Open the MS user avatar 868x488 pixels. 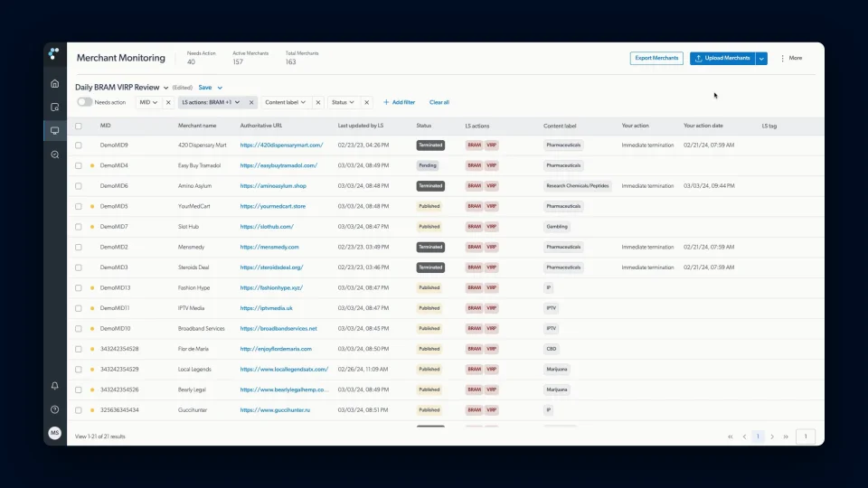[x=55, y=433]
